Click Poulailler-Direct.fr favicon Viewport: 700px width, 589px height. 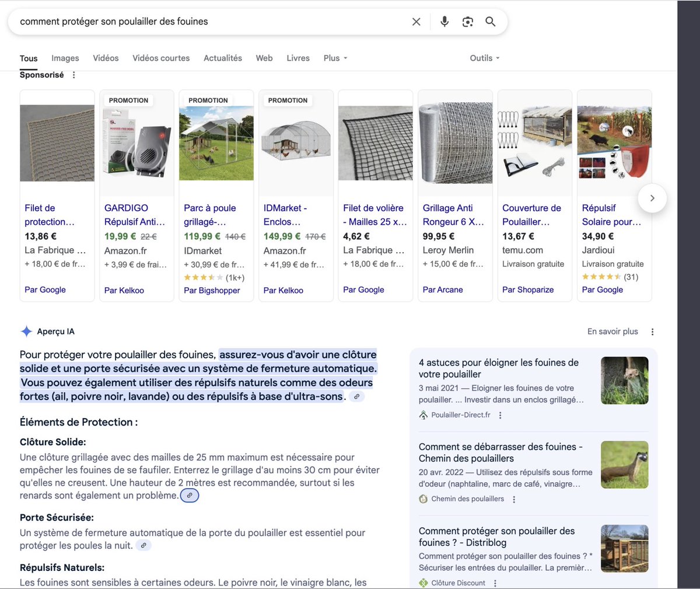423,415
